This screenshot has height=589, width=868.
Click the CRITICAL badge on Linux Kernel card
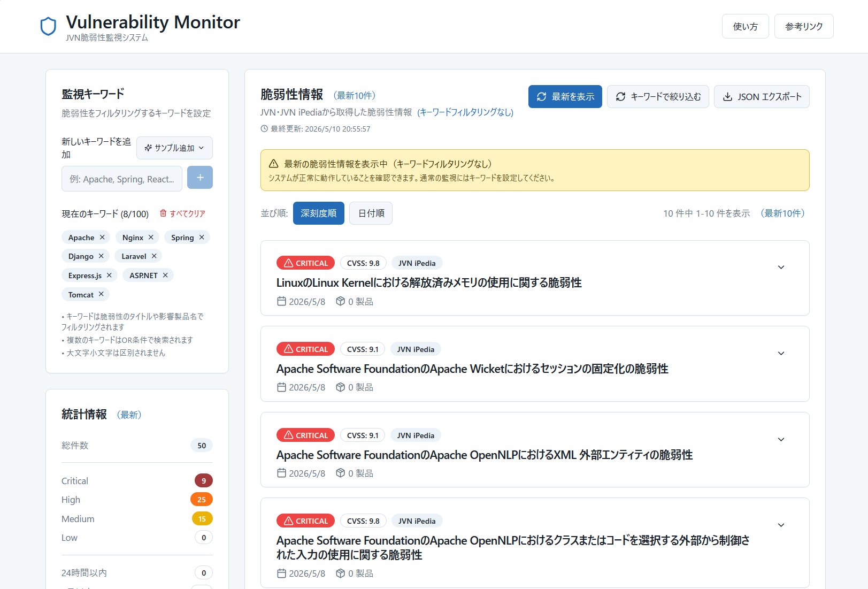point(305,263)
